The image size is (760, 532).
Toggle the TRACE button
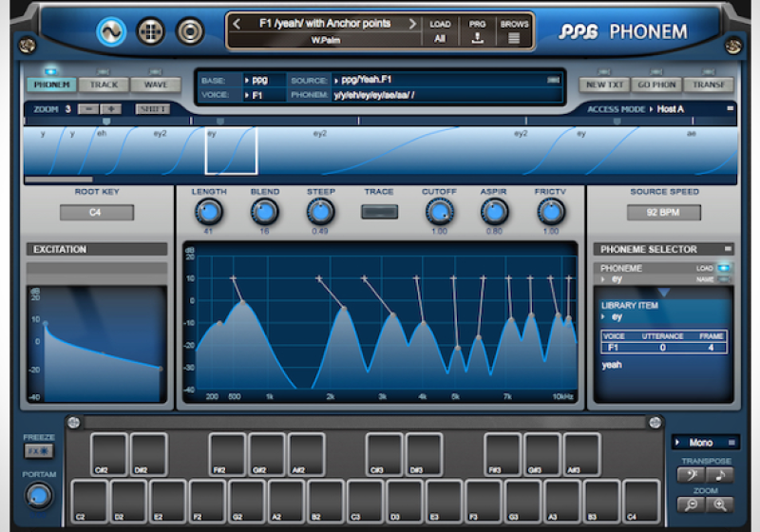(379, 211)
